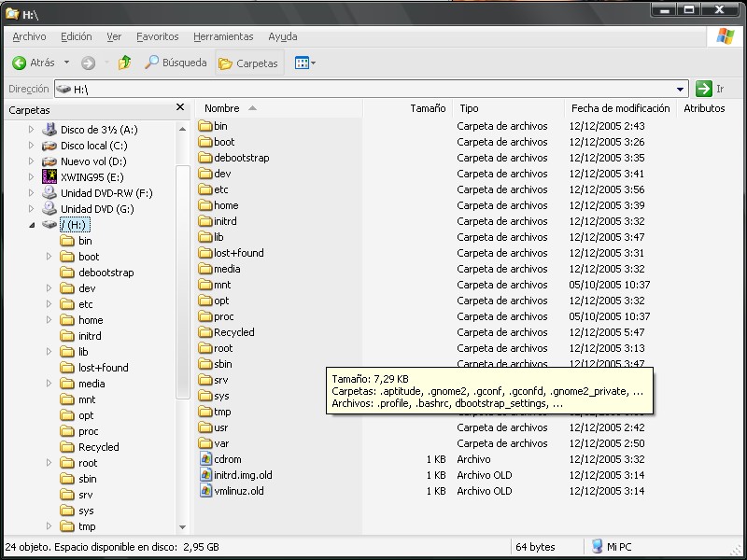747x560 pixels.
Task: Select XWING95 (E:) drive icon in tree
Action: pyautogui.click(x=49, y=177)
